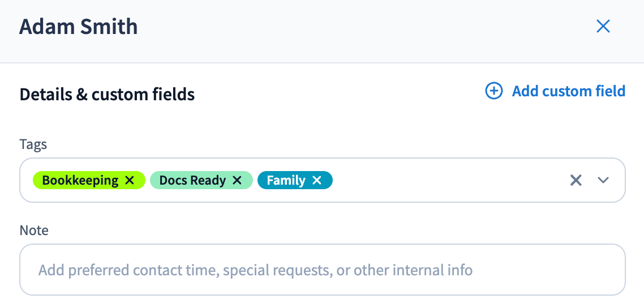The height and width of the screenshot is (307, 644).
Task: Click the Tags field label
Action: coord(33,144)
